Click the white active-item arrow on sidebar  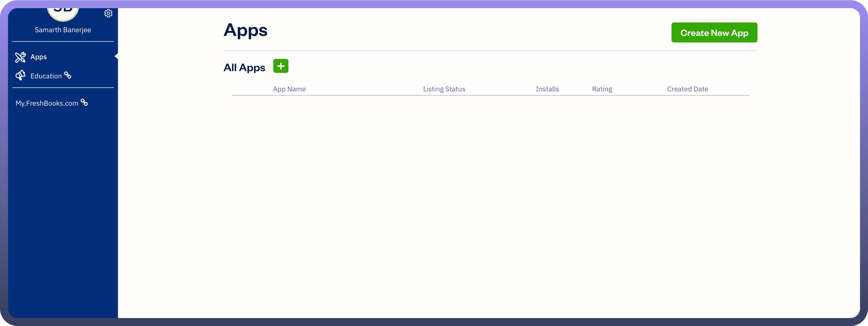116,56
